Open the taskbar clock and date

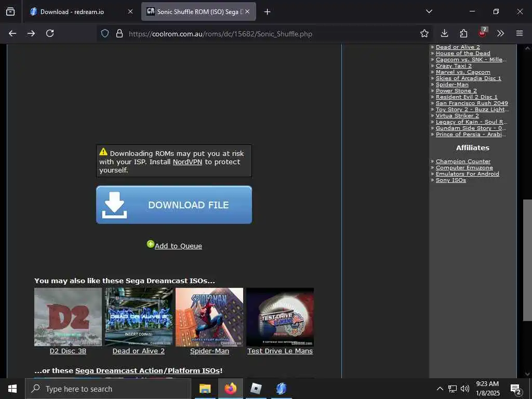coord(487,389)
